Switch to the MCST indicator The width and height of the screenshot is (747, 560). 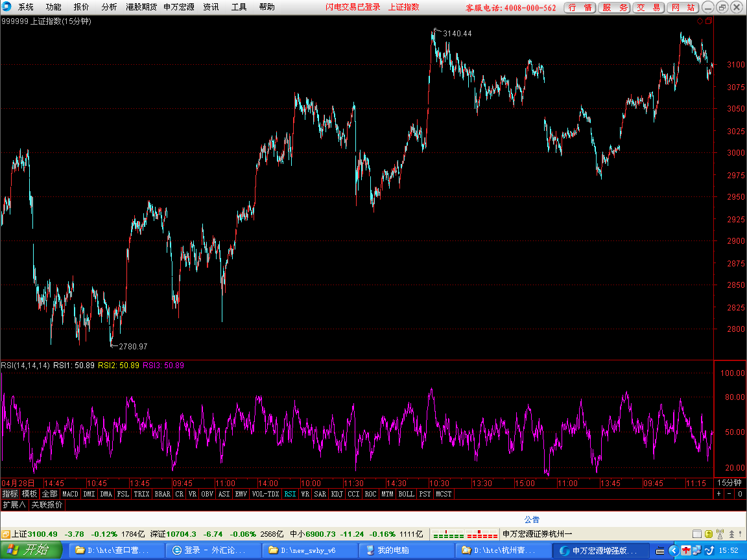tap(444, 494)
